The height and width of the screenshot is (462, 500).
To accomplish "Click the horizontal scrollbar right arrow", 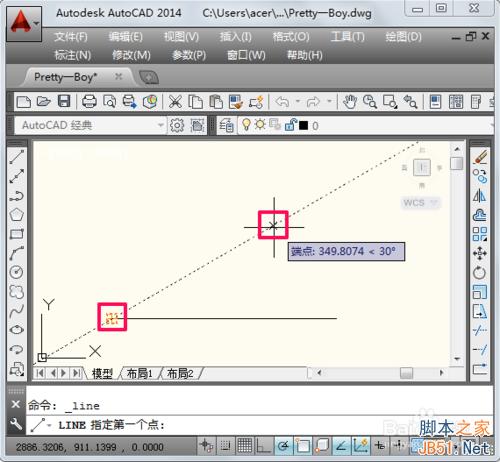I will tap(442, 373).
